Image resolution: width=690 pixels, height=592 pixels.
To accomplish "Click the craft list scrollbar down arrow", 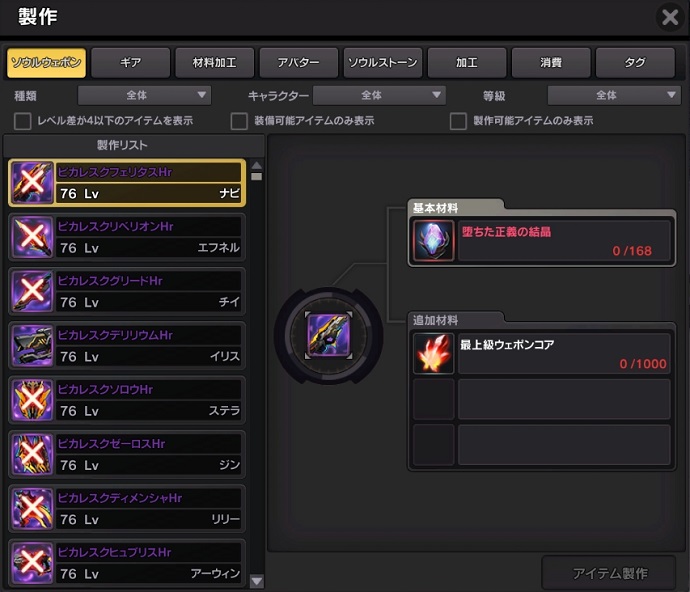I will pyautogui.click(x=257, y=581).
